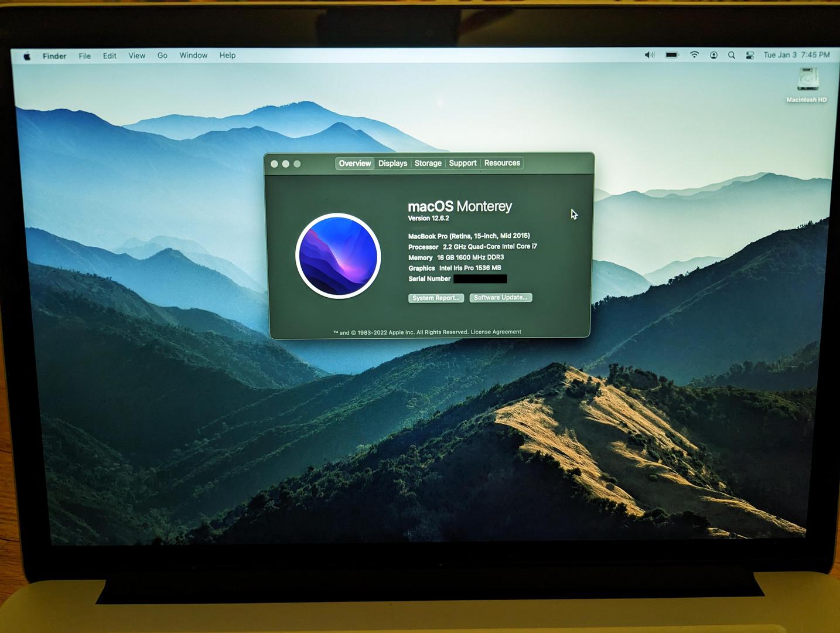
Task: Switch to the Support tab
Action: pyautogui.click(x=463, y=163)
